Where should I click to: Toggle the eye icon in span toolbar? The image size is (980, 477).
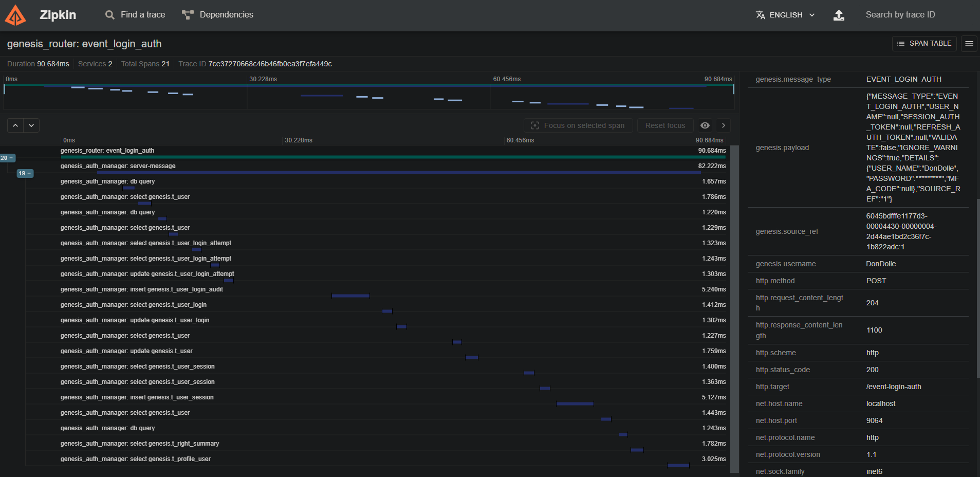(705, 125)
